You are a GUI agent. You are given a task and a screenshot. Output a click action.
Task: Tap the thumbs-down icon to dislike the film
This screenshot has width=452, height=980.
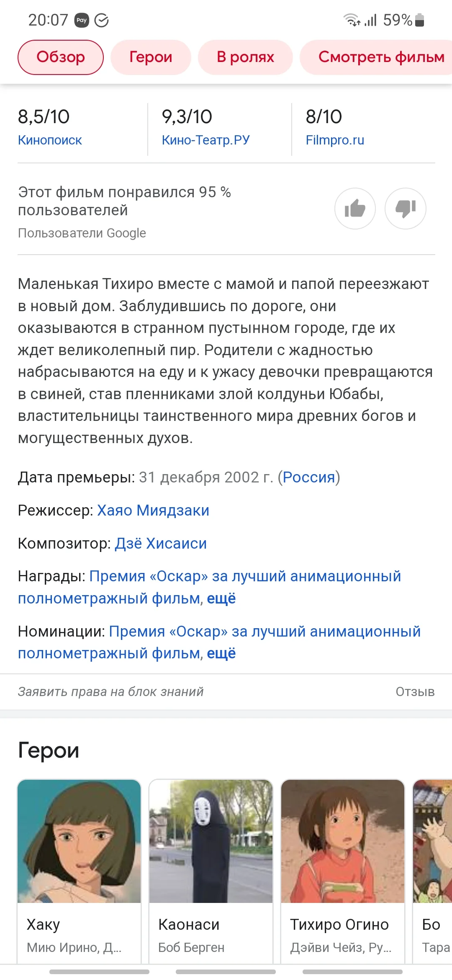(x=405, y=208)
